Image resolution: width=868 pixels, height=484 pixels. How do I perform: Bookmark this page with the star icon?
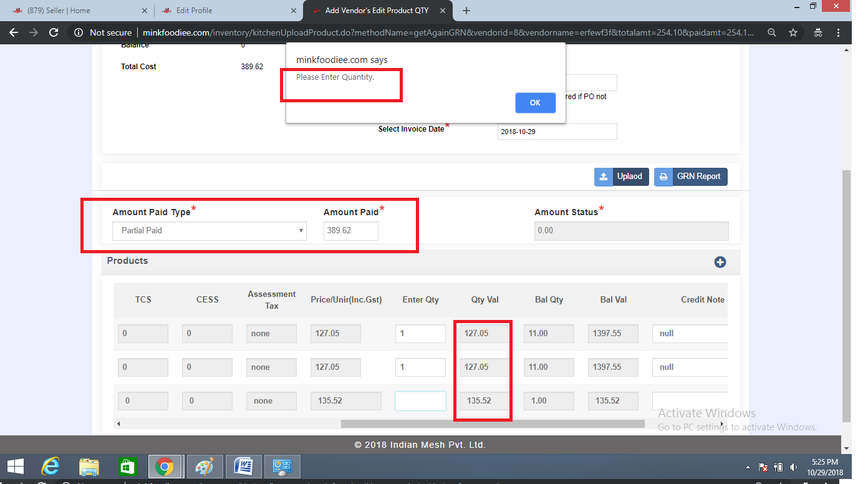pos(793,32)
